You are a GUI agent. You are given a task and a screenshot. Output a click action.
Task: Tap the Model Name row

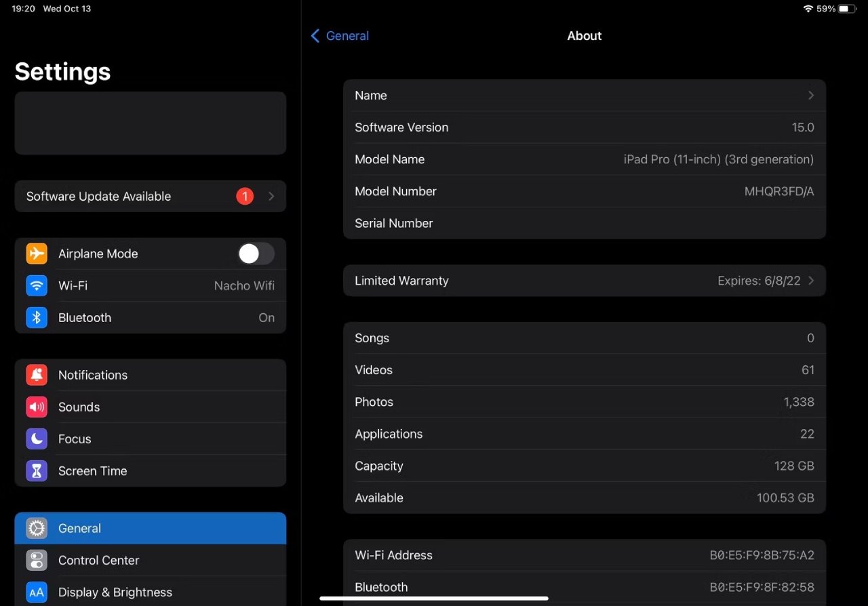(583, 159)
